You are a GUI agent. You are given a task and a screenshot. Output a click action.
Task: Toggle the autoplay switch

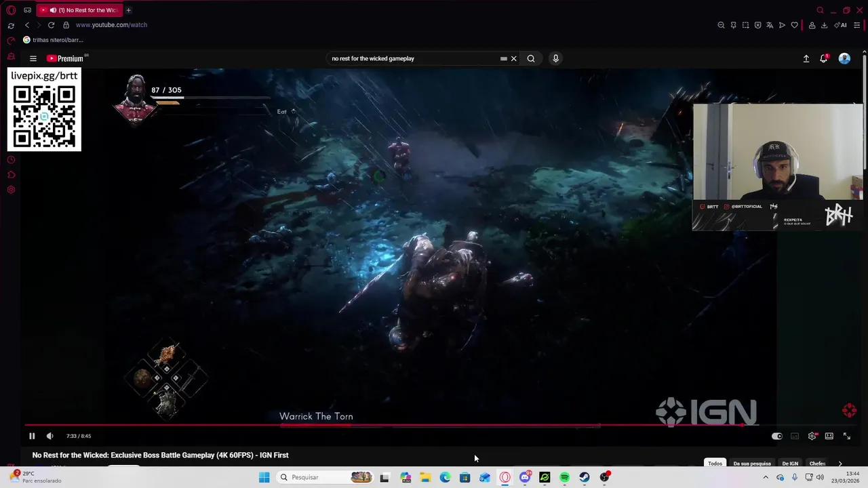coord(776,436)
